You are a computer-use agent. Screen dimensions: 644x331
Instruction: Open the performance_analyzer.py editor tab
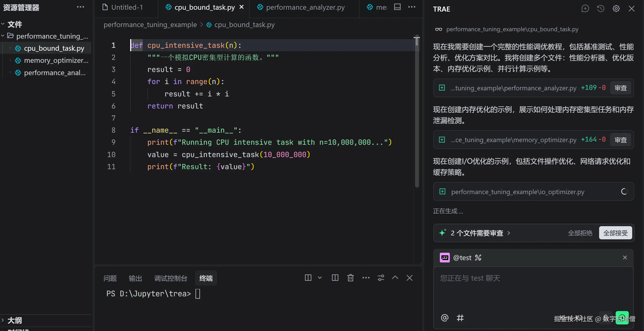(x=305, y=7)
